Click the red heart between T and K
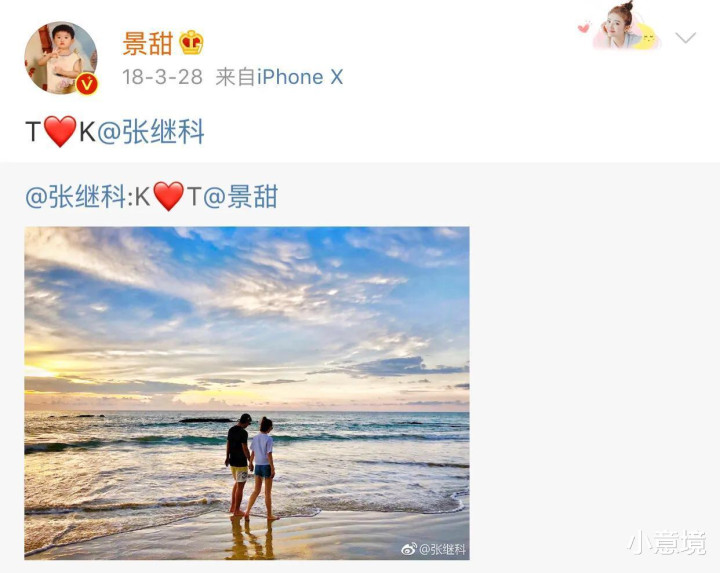The width and height of the screenshot is (720, 573). (59, 131)
